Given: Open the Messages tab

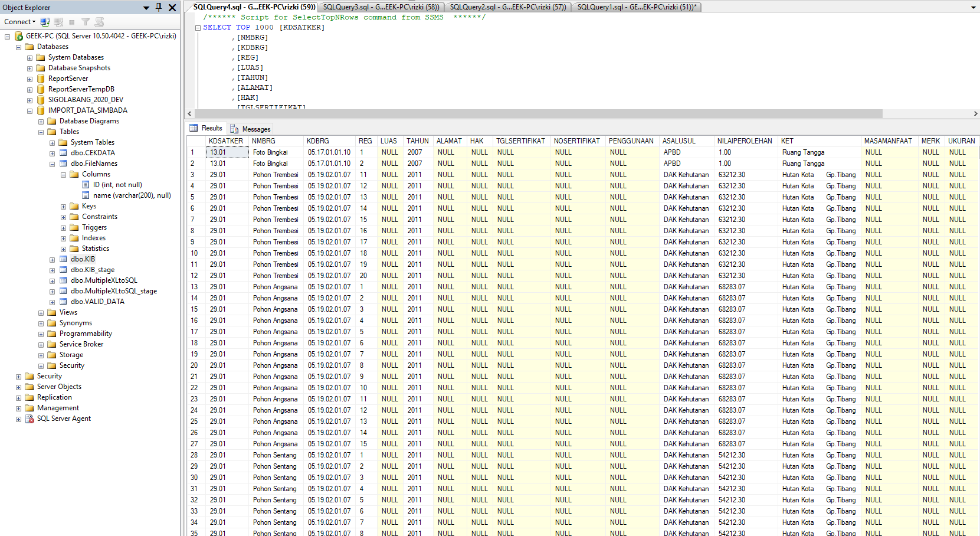Looking at the screenshot, I should coord(251,129).
